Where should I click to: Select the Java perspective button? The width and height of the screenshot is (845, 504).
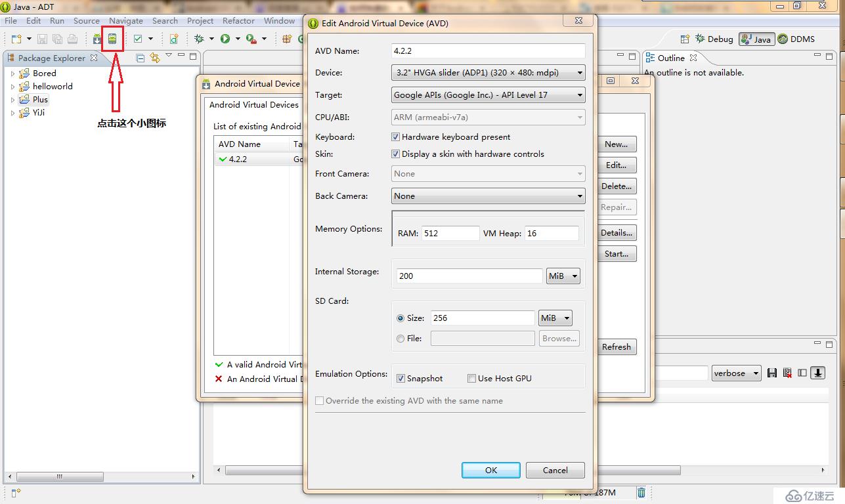tap(756, 39)
